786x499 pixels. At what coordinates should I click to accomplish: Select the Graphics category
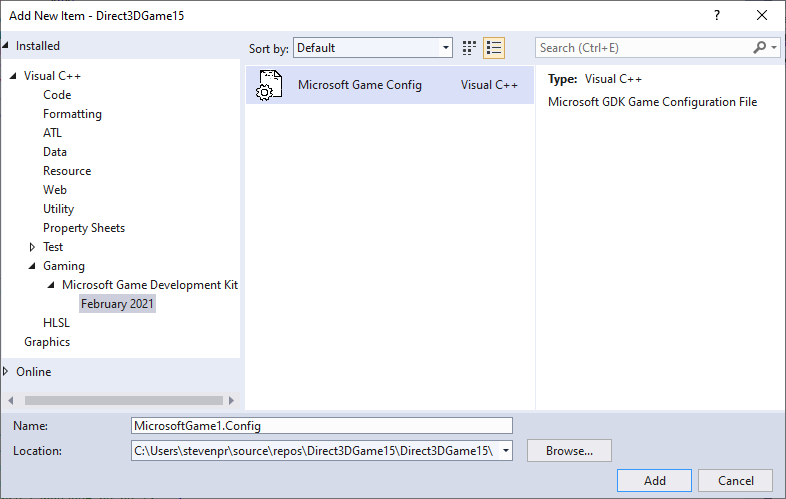47,342
